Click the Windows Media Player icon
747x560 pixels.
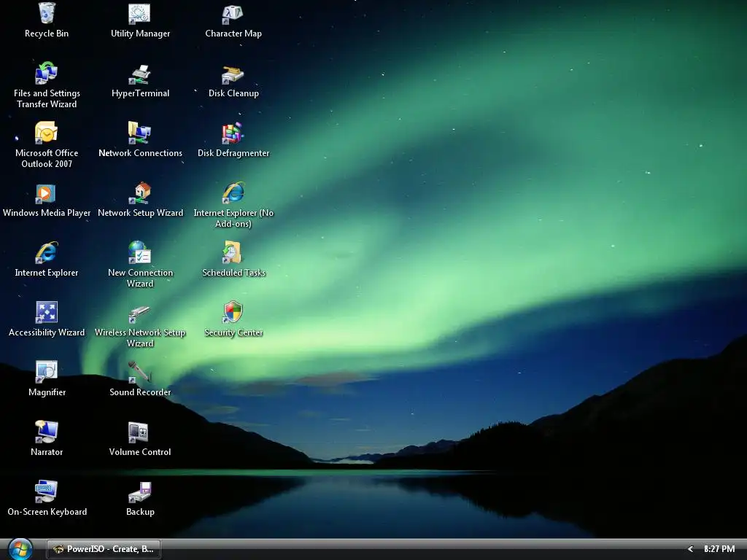[46, 192]
